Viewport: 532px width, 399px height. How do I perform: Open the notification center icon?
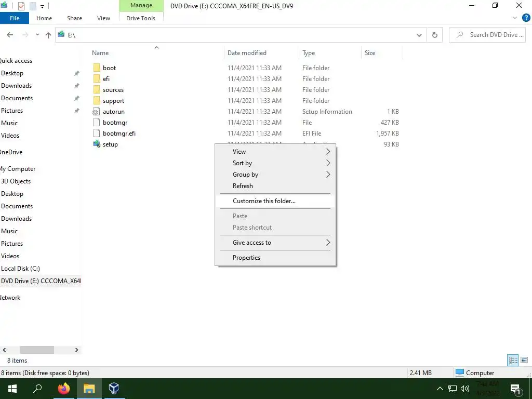(x=515, y=389)
